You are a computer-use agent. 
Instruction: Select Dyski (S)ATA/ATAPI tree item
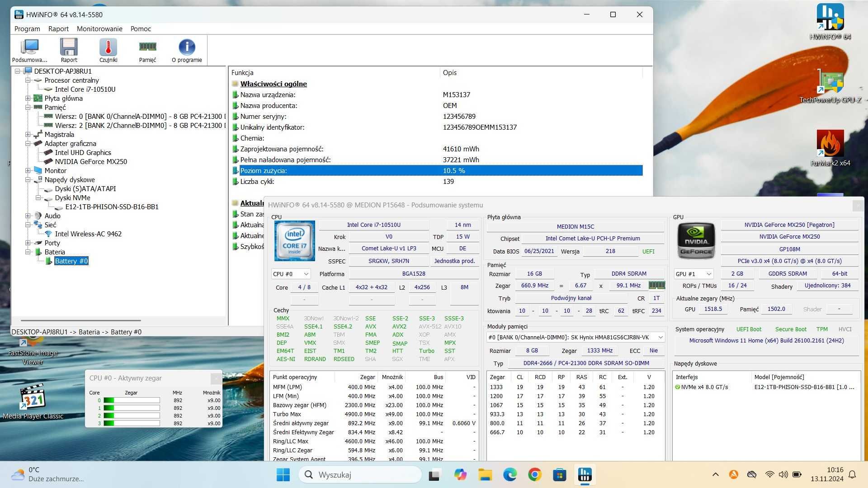click(85, 188)
